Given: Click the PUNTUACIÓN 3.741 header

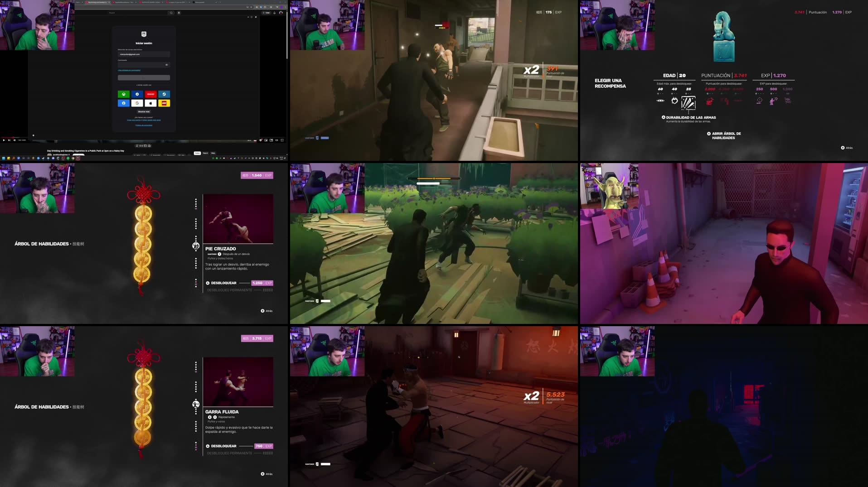Looking at the screenshot, I should 724,76.
